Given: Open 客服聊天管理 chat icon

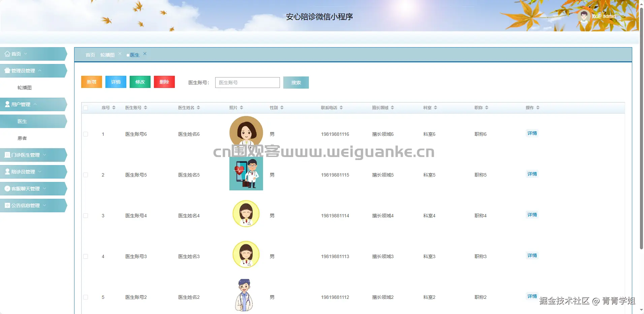Looking at the screenshot, I should [x=7, y=188].
